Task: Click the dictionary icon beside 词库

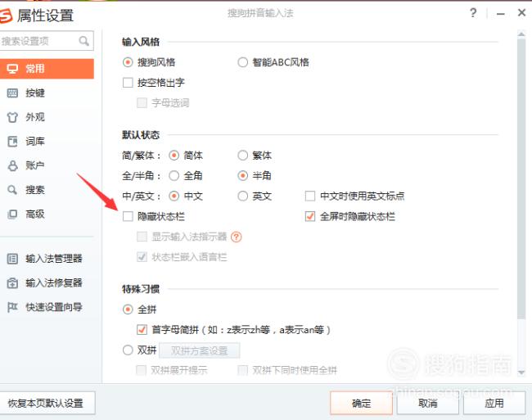Action: pos(12,142)
